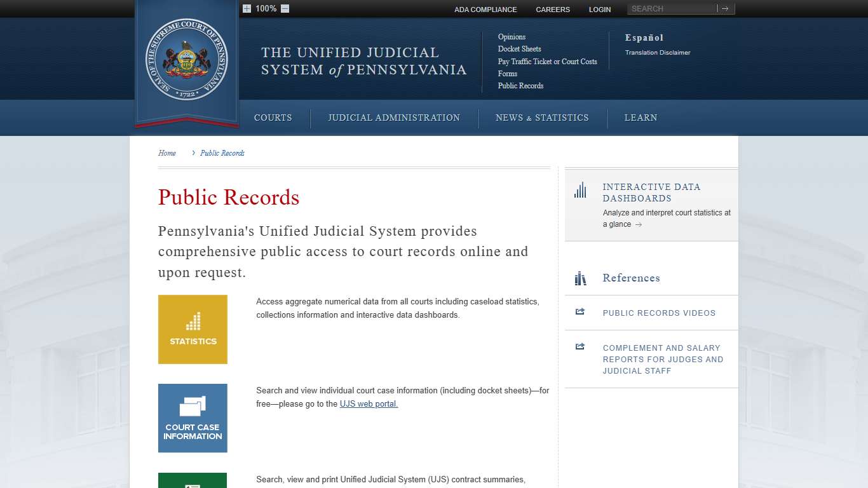868x488 pixels.
Task: Submit search using the arrow icon
Action: 726,9
